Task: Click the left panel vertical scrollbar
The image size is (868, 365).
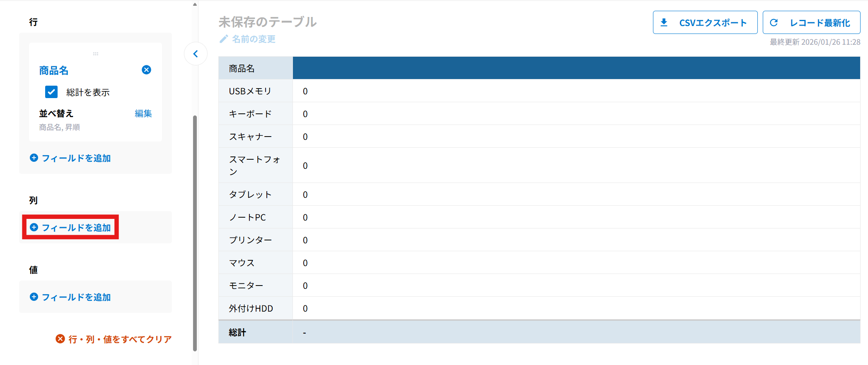Action: point(195,232)
